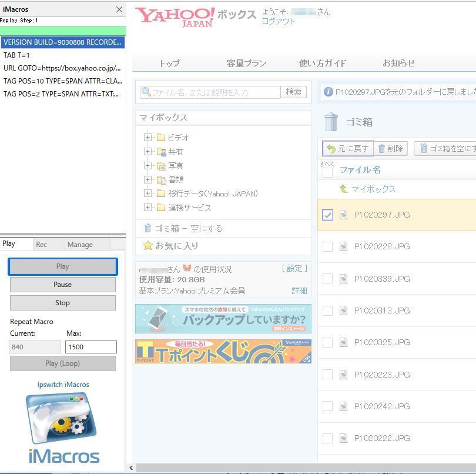Screen dimensions: 476x474
Task: Click the iMacros gears logo image
Action: 61,418
